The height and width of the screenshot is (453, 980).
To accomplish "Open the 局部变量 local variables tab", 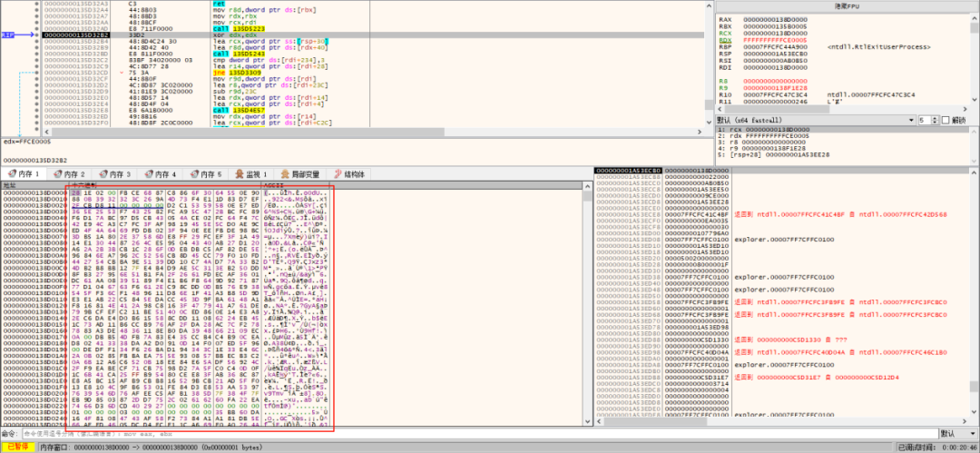I will (302, 174).
